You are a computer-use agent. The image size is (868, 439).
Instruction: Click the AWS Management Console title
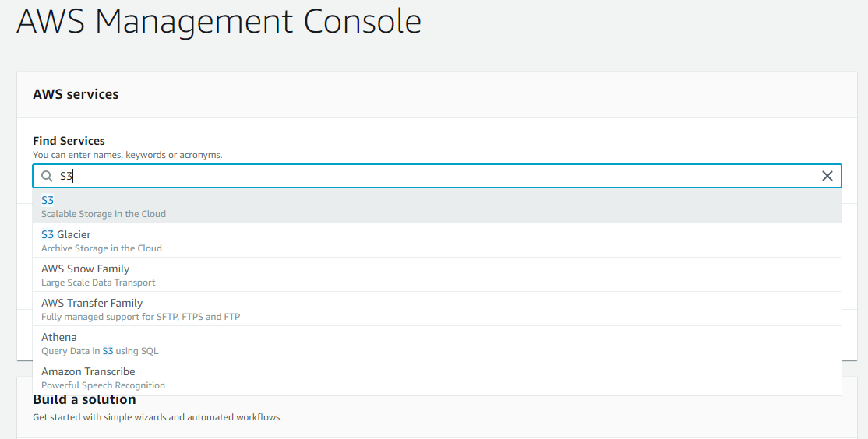[x=219, y=22]
